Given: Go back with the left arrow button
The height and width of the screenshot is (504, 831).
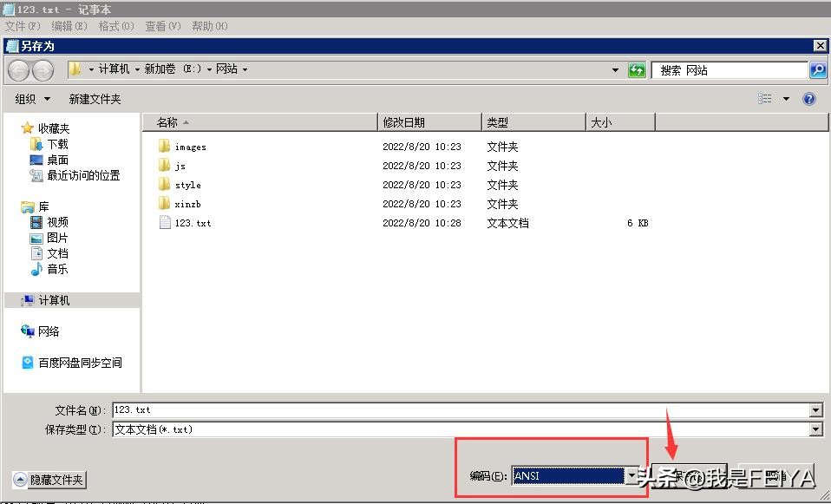Looking at the screenshot, I should (18, 70).
